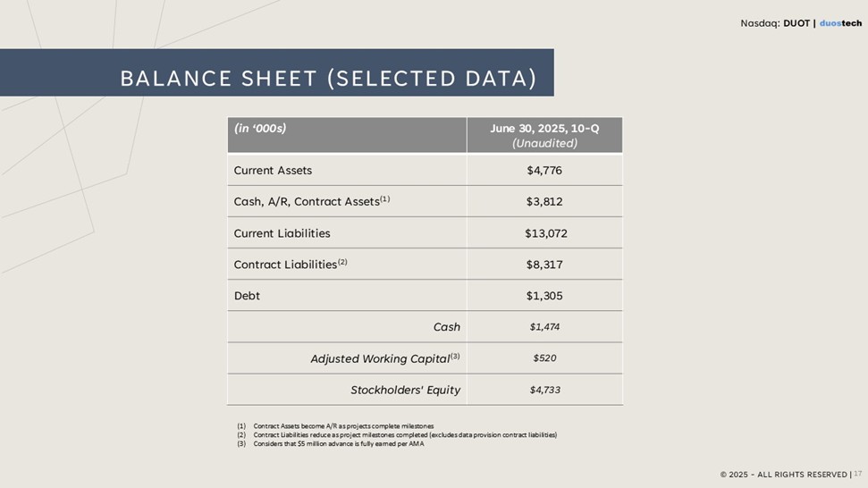
Task: Click the Current Assets row label
Action: click(273, 171)
